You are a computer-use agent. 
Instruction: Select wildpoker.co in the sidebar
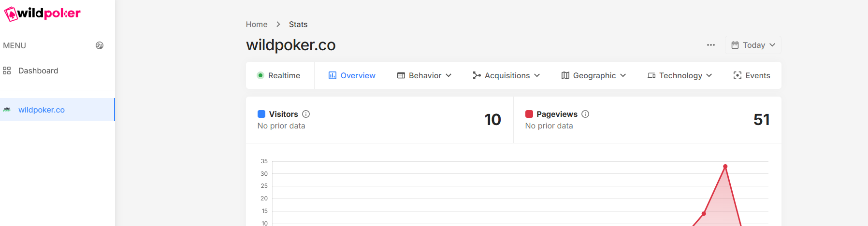point(58,110)
